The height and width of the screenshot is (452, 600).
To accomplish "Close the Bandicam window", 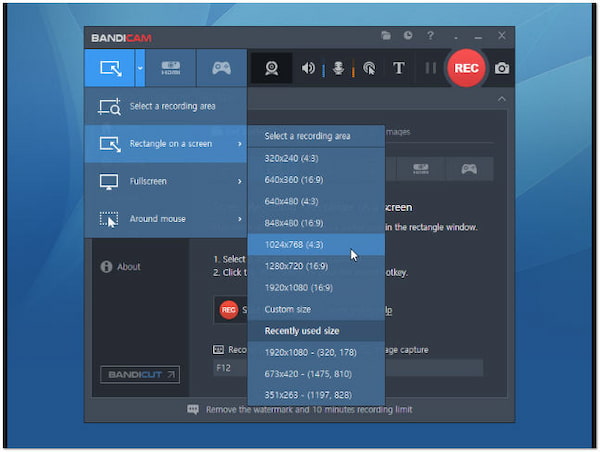I will click(502, 36).
